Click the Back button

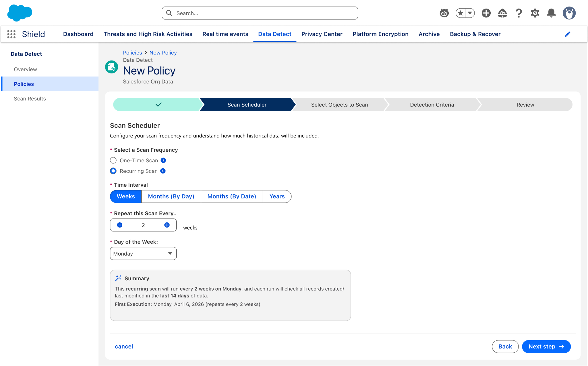click(505, 346)
